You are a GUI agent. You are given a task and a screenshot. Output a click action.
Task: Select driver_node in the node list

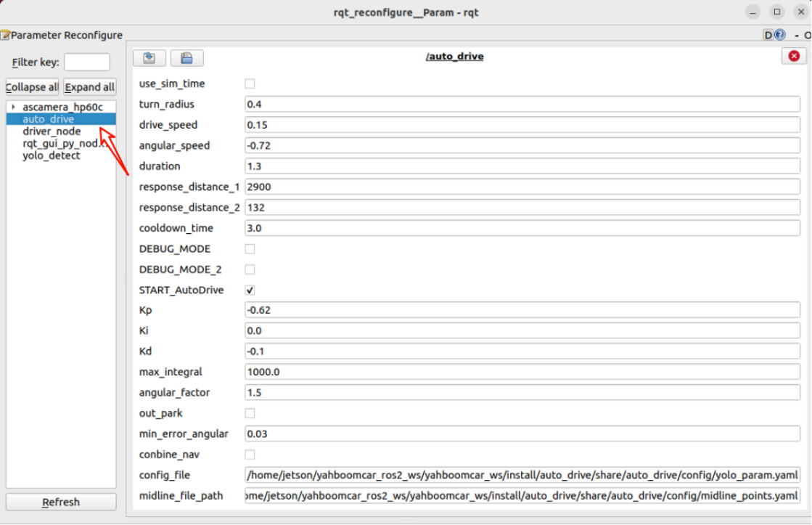point(51,131)
